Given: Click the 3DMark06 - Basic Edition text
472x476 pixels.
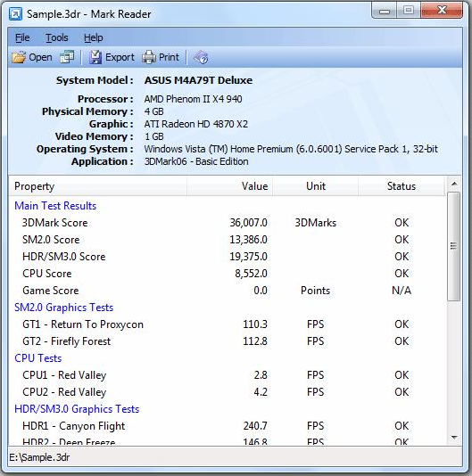Looking at the screenshot, I should (x=196, y=161).
